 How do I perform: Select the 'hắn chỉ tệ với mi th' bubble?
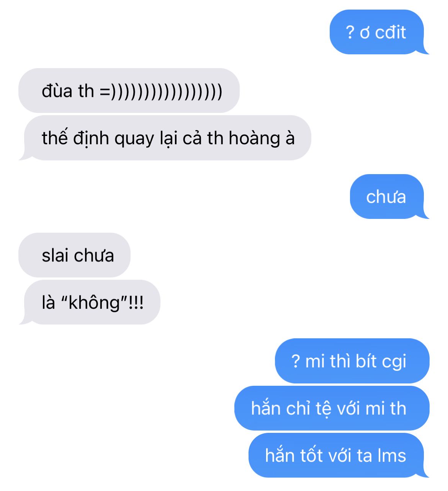332,408
